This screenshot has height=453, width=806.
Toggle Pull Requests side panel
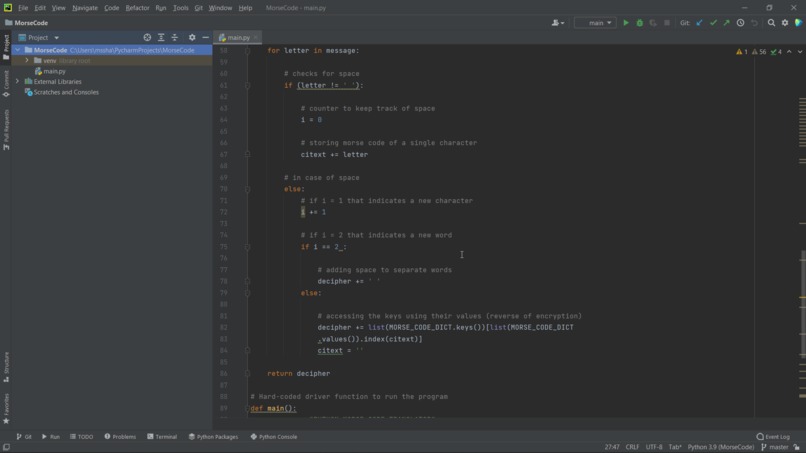click(6, 130)
